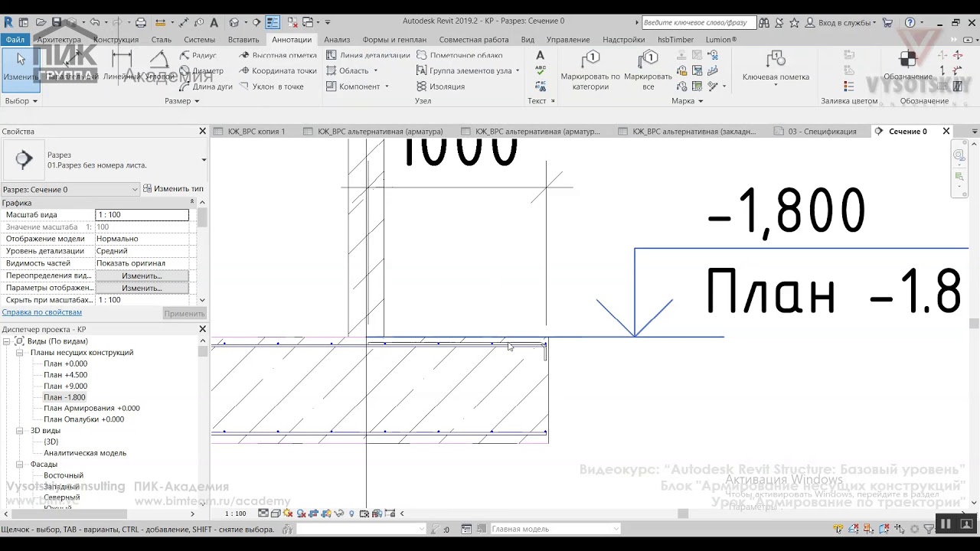Collapse the Фасады tree node
Viewport: 980px width, 551px height.
pyautogui.click(x=21, y=464)
